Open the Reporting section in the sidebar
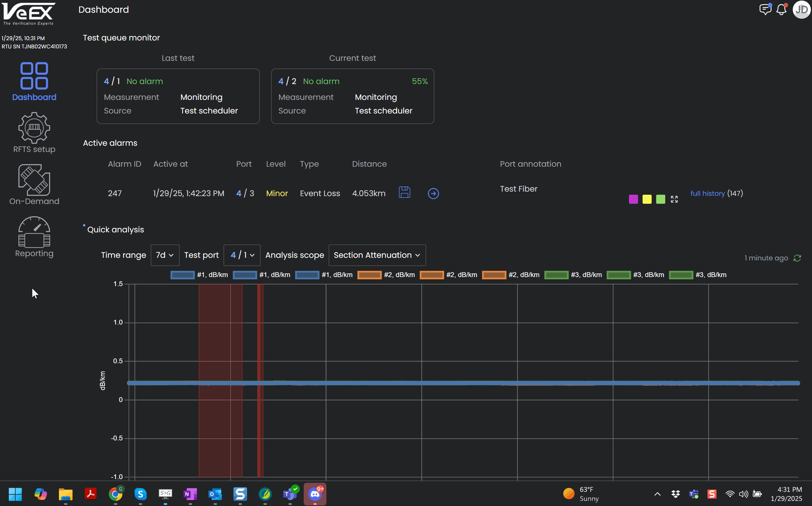The image size is (812, 506). click(34, 237)
